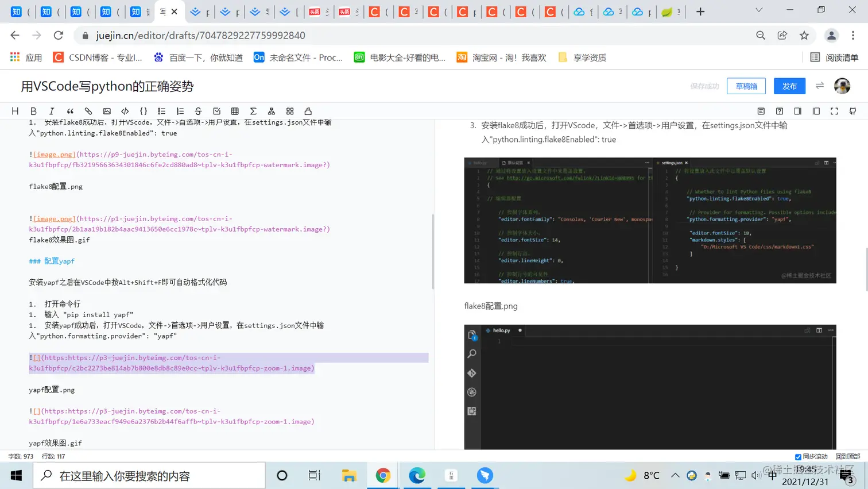Insert a task checklist item
Screen dimensions: 868x489
[x=216, y=111]
